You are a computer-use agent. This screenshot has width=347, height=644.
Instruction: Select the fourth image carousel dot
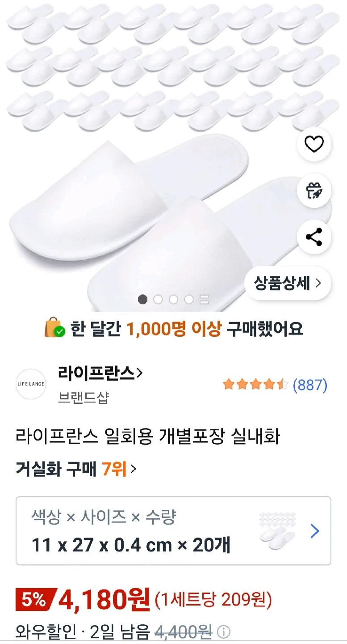[189, 300]
